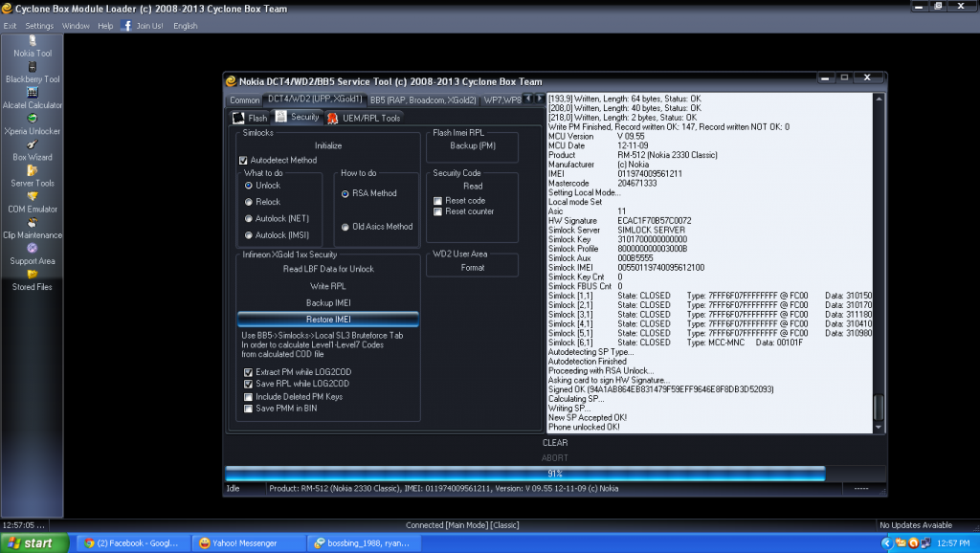Enable the Reset counter checkbox

coord(437,211)
